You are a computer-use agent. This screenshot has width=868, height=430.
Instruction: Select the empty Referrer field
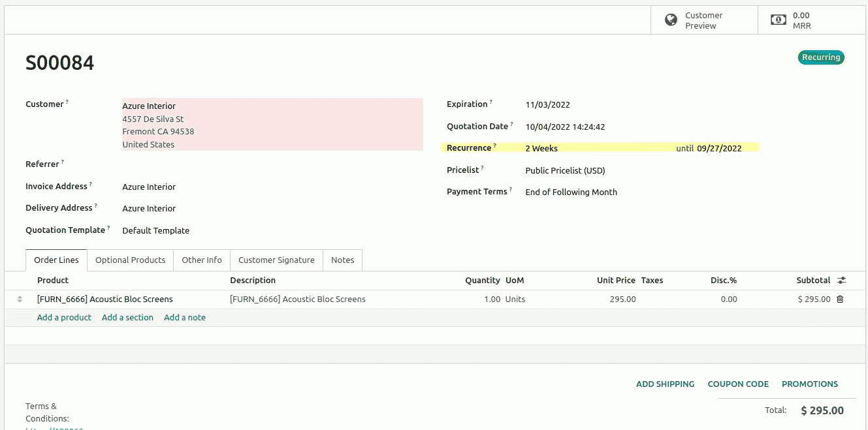[x=272, y=164]
